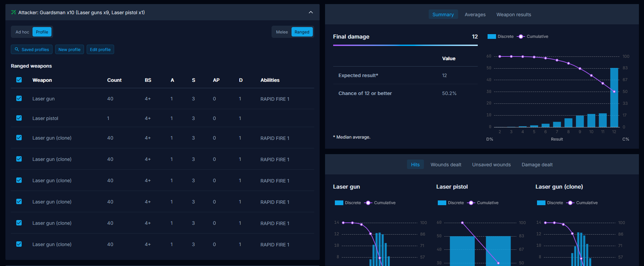Switch to Melee weapons

282,32
